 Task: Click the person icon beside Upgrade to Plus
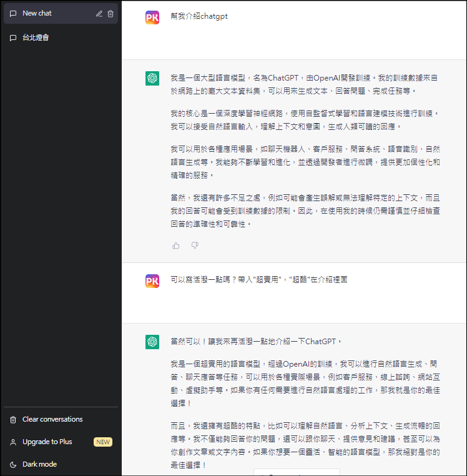coord(13,442)
